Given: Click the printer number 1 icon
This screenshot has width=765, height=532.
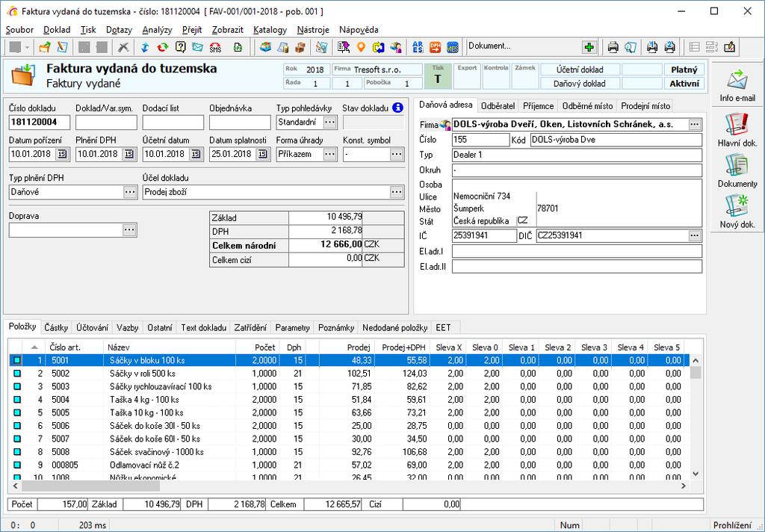Looking at the screenshot, I should [x=652, y=47].
